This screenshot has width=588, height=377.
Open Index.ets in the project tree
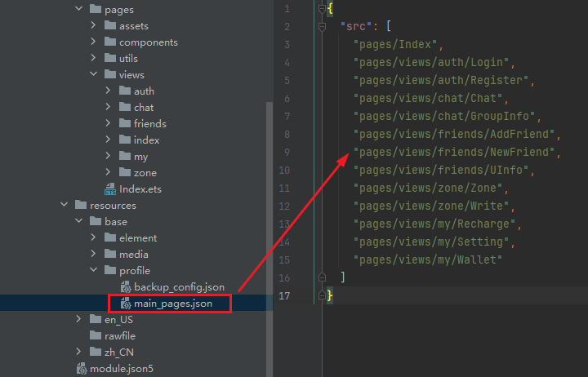click(x=140, y=188)
